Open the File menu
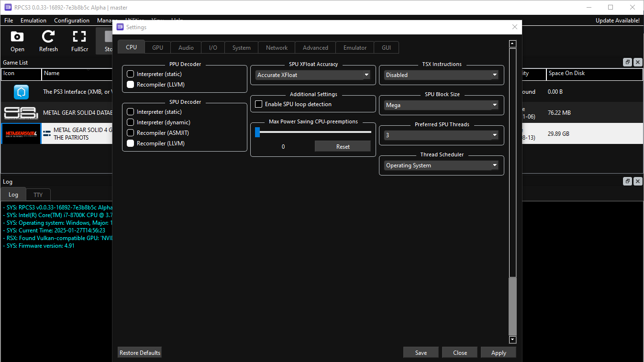 coord(9,21)
